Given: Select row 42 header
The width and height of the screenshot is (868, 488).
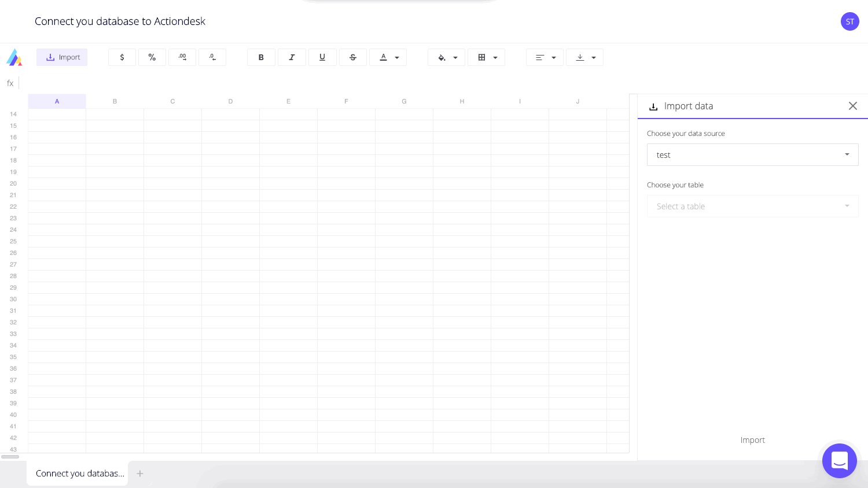Looking at the screenshot, I should [x=13, y=438].
